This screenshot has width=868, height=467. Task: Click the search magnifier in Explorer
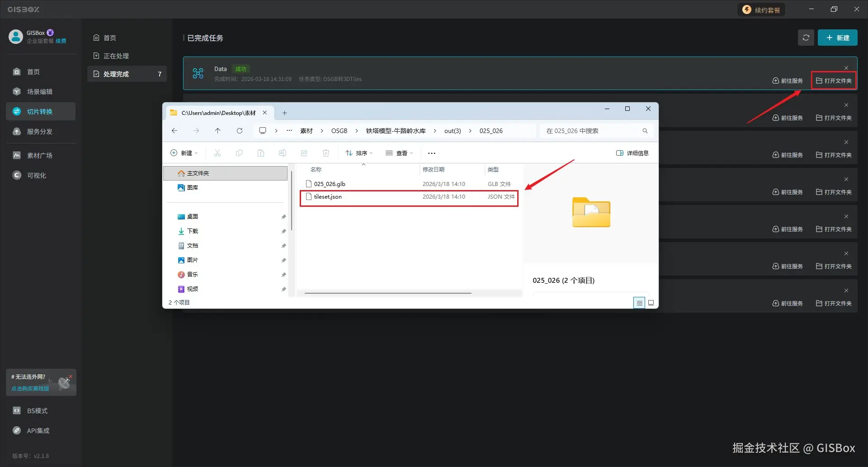pyautogui.click(x=645, y=131)
